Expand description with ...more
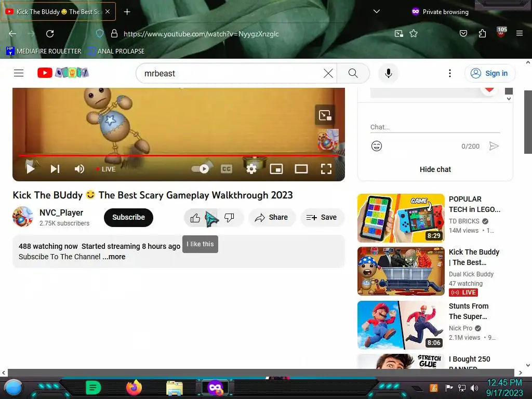 114,257
